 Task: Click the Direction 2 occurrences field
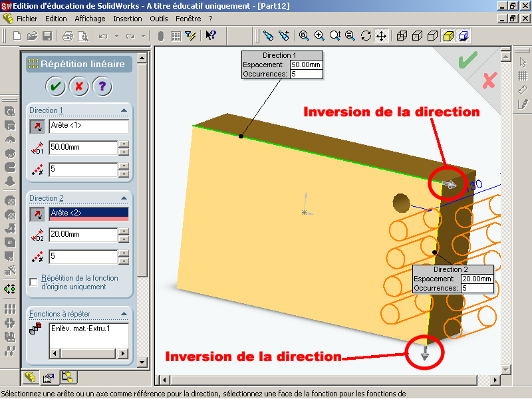pyautogui.click(x=82, y=257)
